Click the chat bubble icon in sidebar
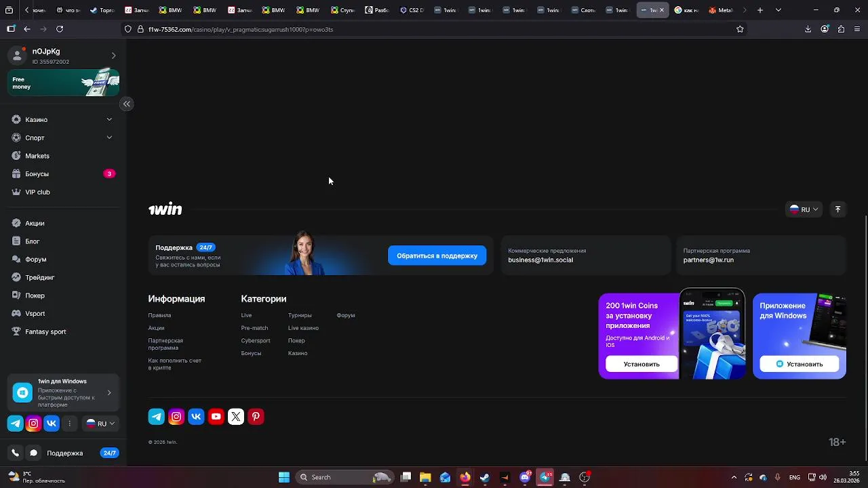This screenshot has width=868, height=488. click(x=33, y=453)
